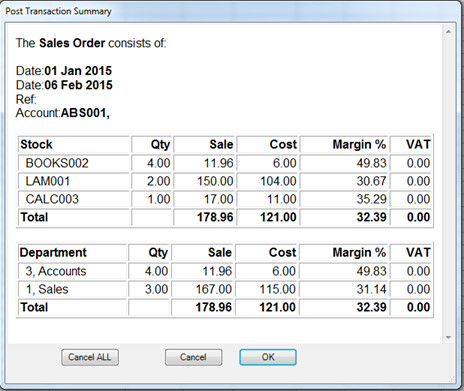The width and height of the screenshot is (464, 391).
Task: Click the date '06 Feb 2015'
Action: [79, 85]
